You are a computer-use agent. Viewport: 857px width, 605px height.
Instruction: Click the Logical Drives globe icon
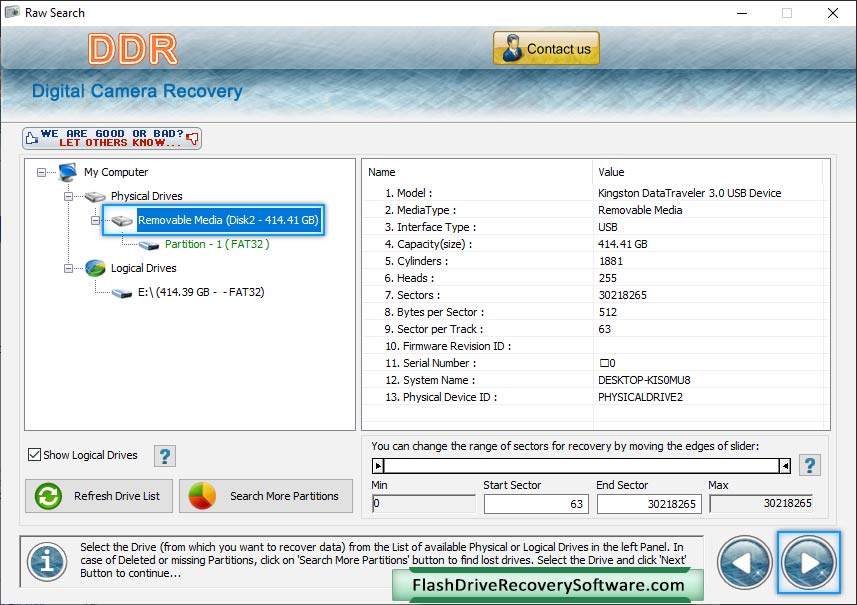point(95,268)
